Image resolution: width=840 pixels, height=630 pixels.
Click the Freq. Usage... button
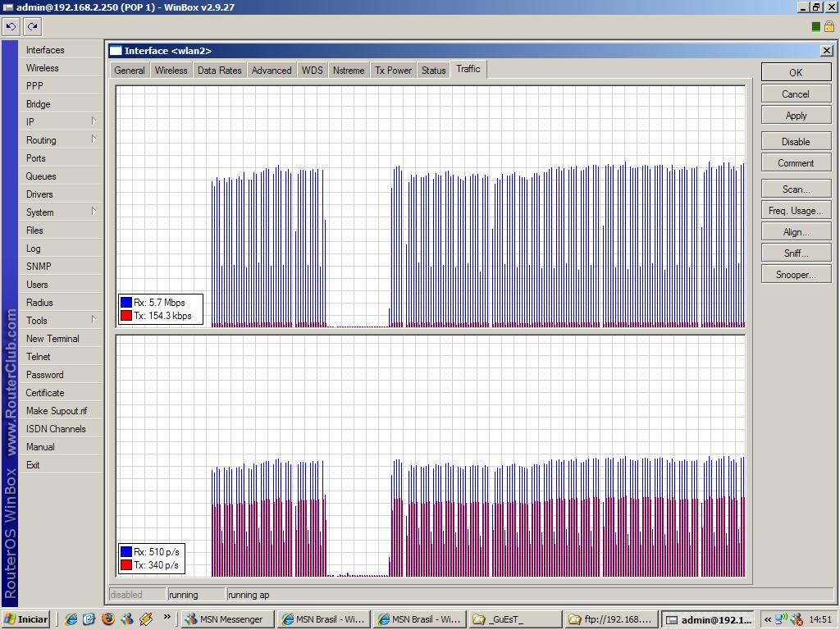point(795,211)
